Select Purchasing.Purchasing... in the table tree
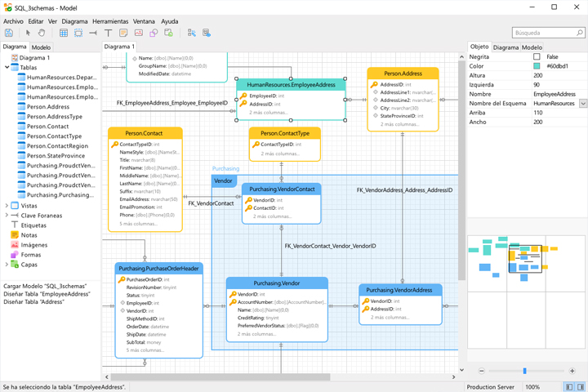This screenshot has width=588, height=392. pyautogui.click(x=60, y=194)
